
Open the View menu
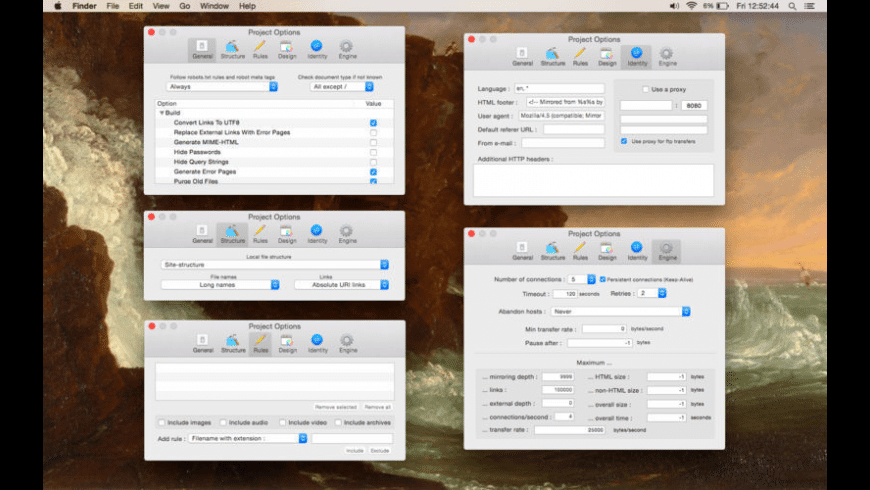point(161,6)
